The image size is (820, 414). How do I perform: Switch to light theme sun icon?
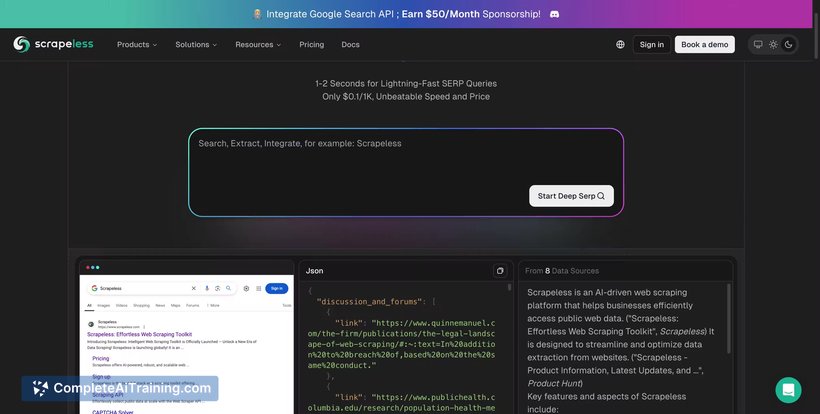773,44
